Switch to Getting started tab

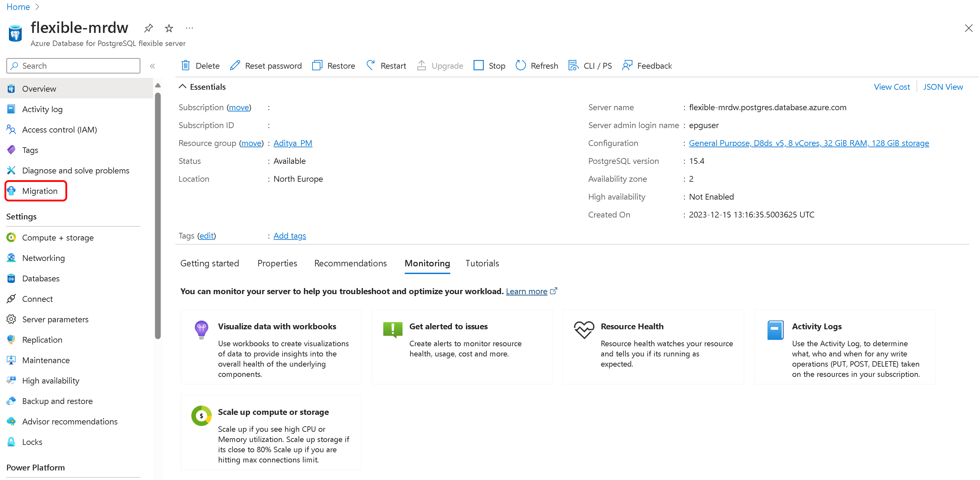[x=210, y=263]
